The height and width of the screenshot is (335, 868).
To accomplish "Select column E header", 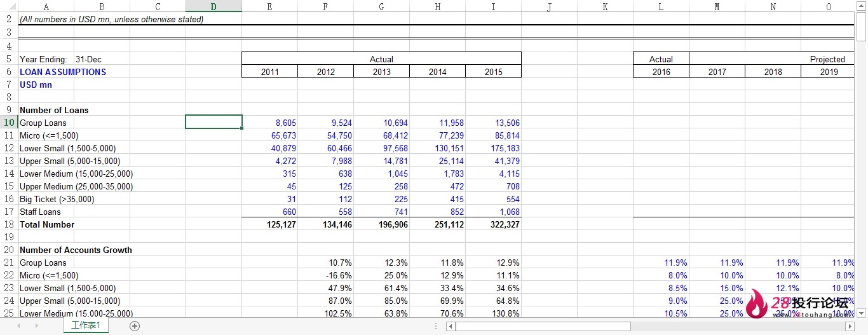I will 269,6.
